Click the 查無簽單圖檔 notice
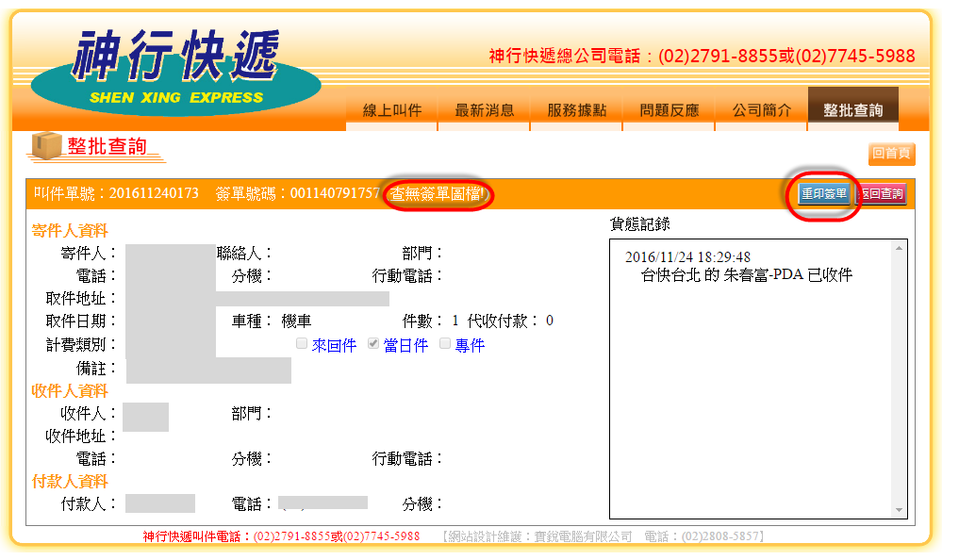 [438, 194]
